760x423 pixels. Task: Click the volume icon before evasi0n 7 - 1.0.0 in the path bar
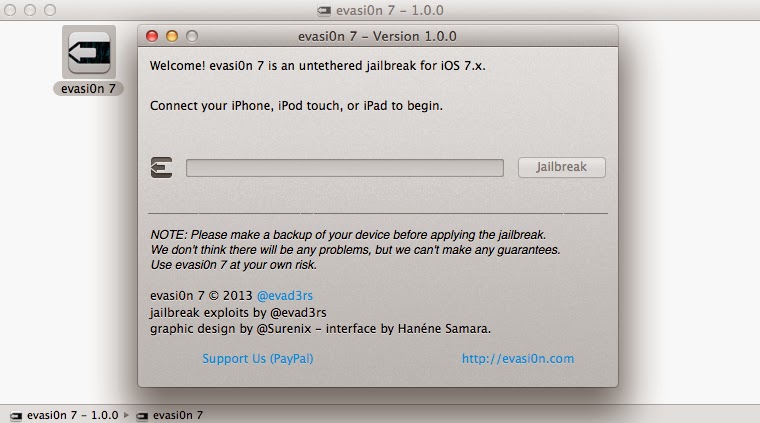[x=16, y=416]
